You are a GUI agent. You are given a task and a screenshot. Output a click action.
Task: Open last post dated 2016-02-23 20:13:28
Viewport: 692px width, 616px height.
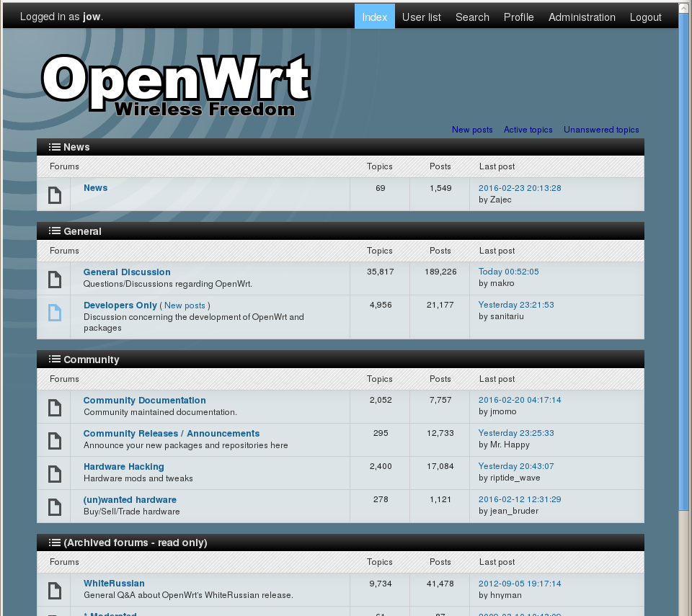click(520, 188)
